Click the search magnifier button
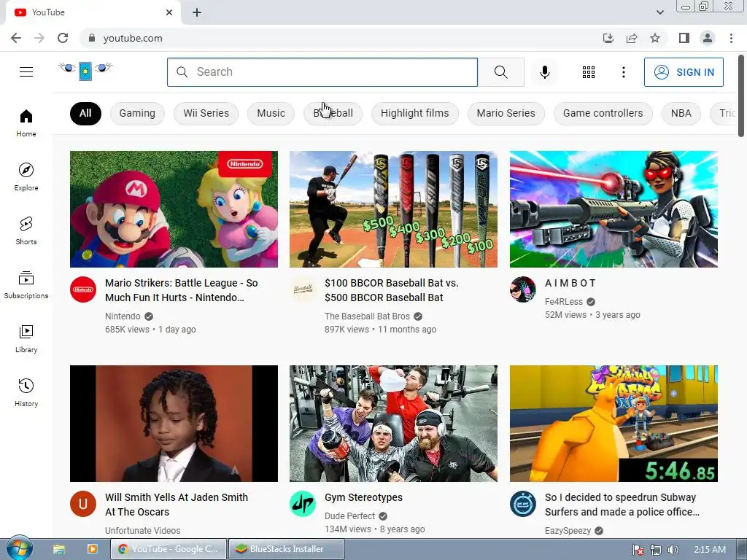The width and height of the screenshot is (747, 560). [500, 72]
